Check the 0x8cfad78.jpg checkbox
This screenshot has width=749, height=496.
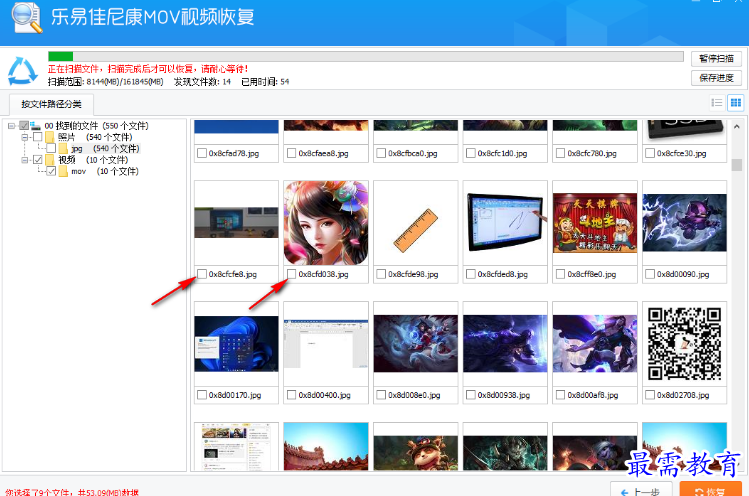pos(202,153)
